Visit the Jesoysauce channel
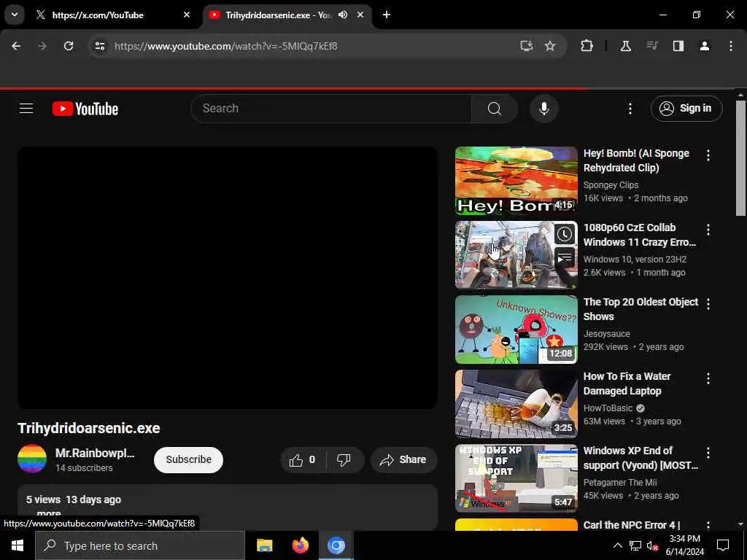Screen dimensions: 747x560 point(606,334)
